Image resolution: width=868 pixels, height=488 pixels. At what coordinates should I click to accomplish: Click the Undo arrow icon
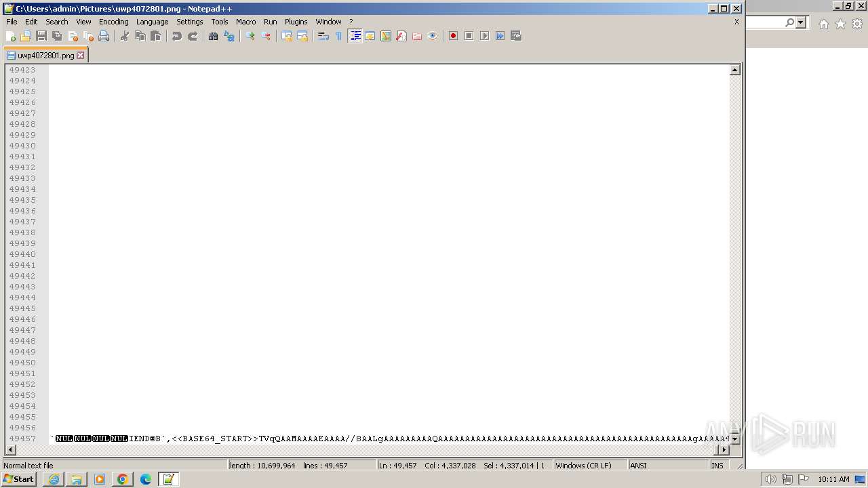click(x=177, y=36)
